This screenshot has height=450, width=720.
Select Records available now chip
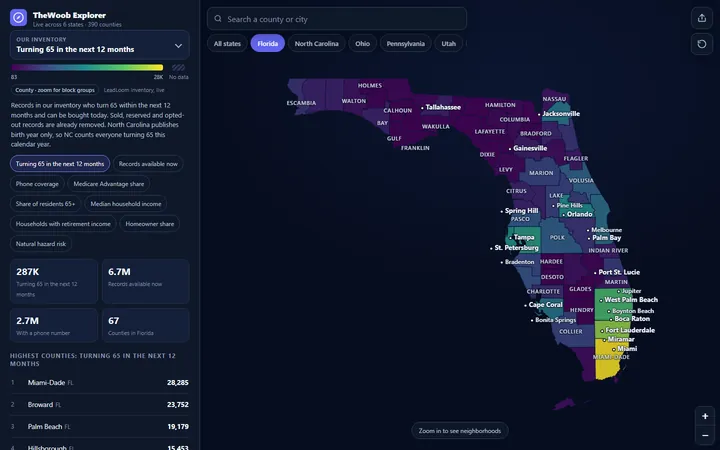point(148,163)
